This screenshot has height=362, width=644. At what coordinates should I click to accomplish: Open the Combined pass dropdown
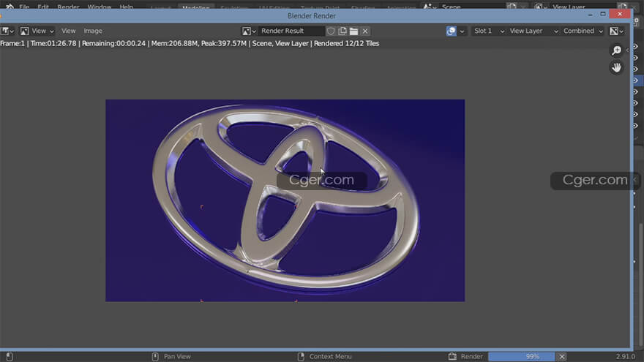coord(583,31)
